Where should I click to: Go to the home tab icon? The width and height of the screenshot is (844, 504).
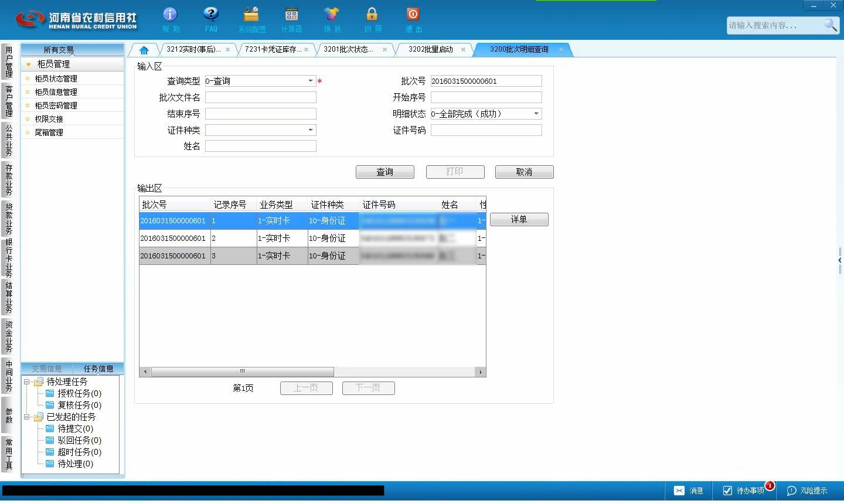144,50
